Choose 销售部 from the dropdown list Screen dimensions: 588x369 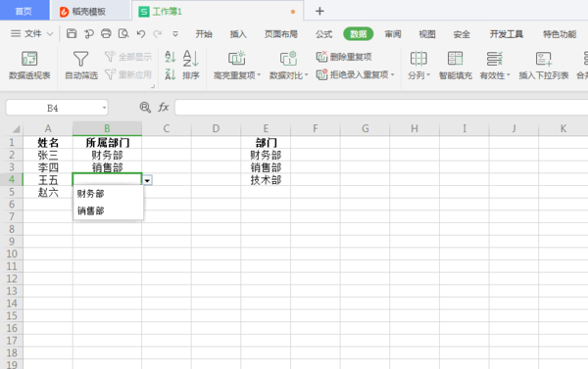(108, 210)
